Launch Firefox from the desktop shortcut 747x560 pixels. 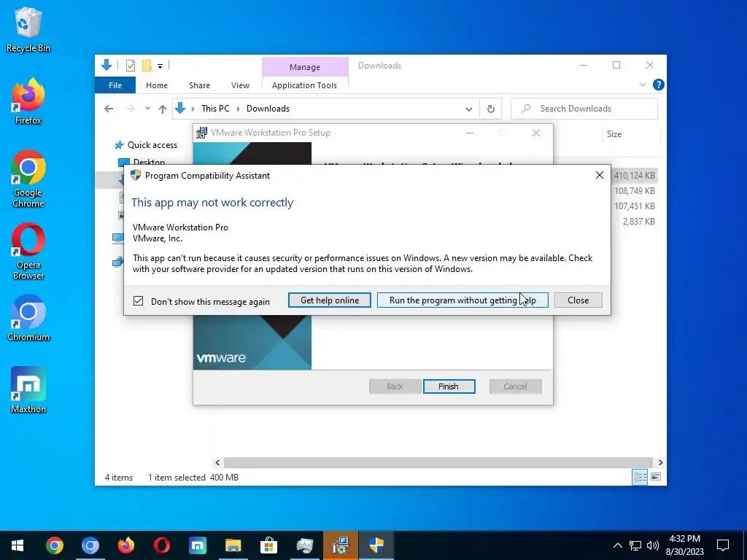[28, 102]
